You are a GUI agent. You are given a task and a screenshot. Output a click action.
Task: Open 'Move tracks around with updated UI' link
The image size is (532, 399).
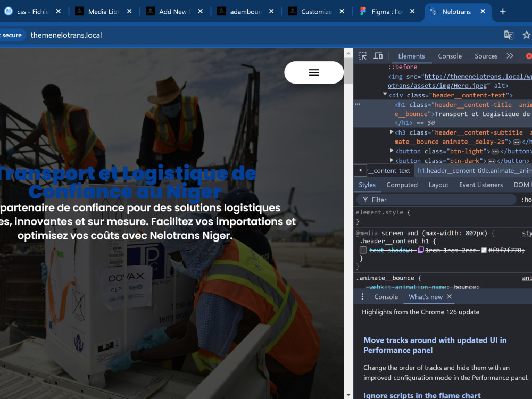tap(435, 345)
